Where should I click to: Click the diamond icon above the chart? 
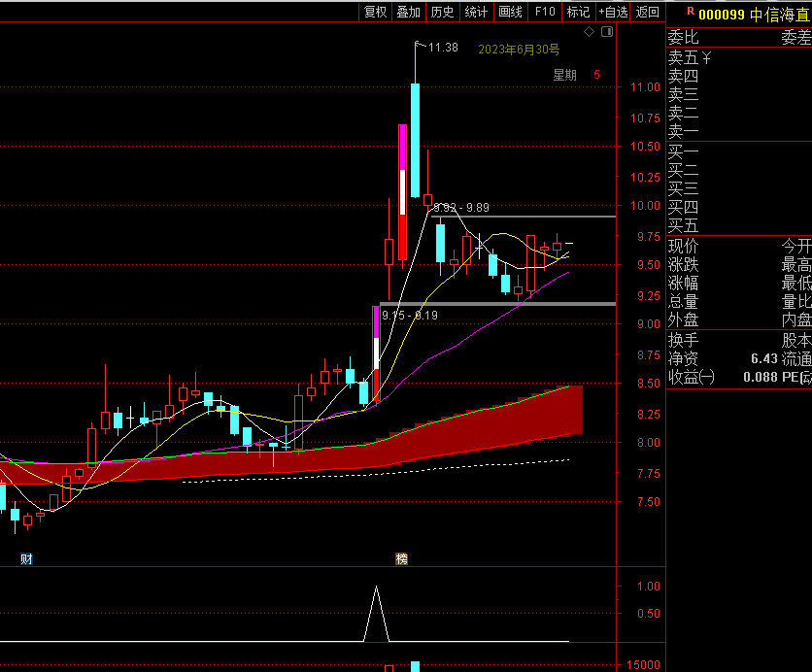[x=589, y=32]
